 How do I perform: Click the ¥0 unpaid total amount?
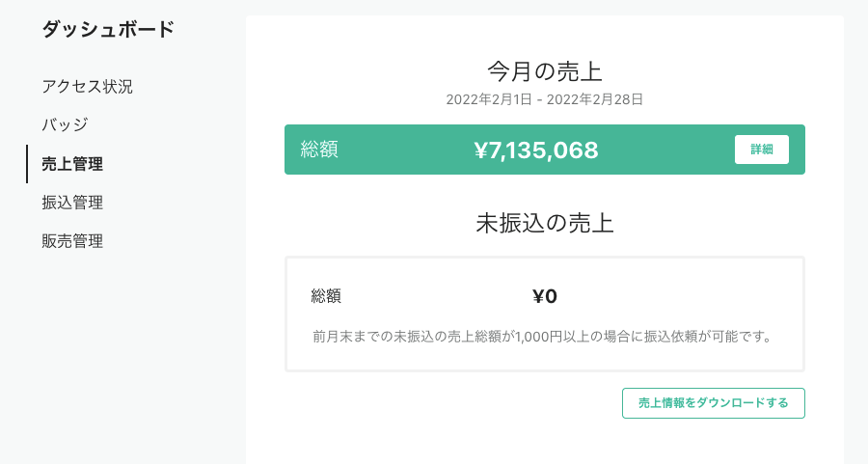pyautogui.click(x=545, y=296)
